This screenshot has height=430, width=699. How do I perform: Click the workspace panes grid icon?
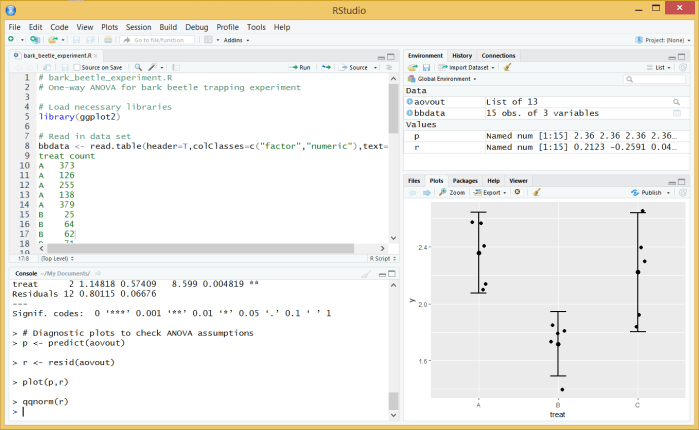tap(208, 40)
